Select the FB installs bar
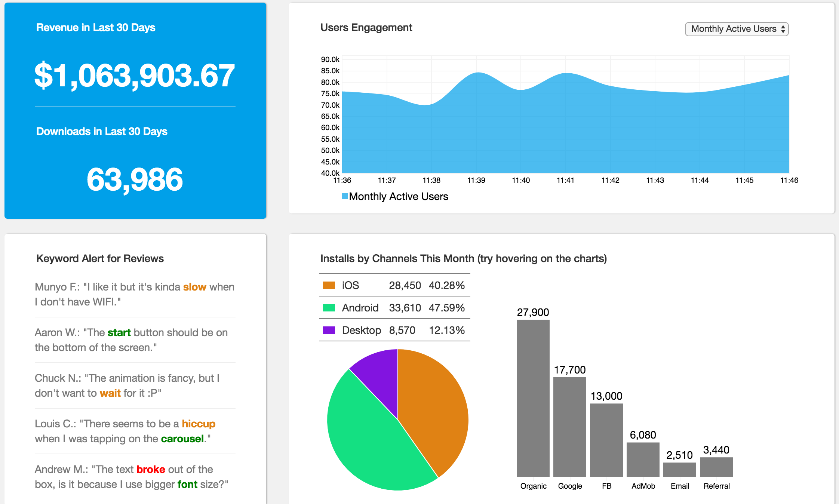Screen dimensions: 839x504 click(x=606, y=440)
